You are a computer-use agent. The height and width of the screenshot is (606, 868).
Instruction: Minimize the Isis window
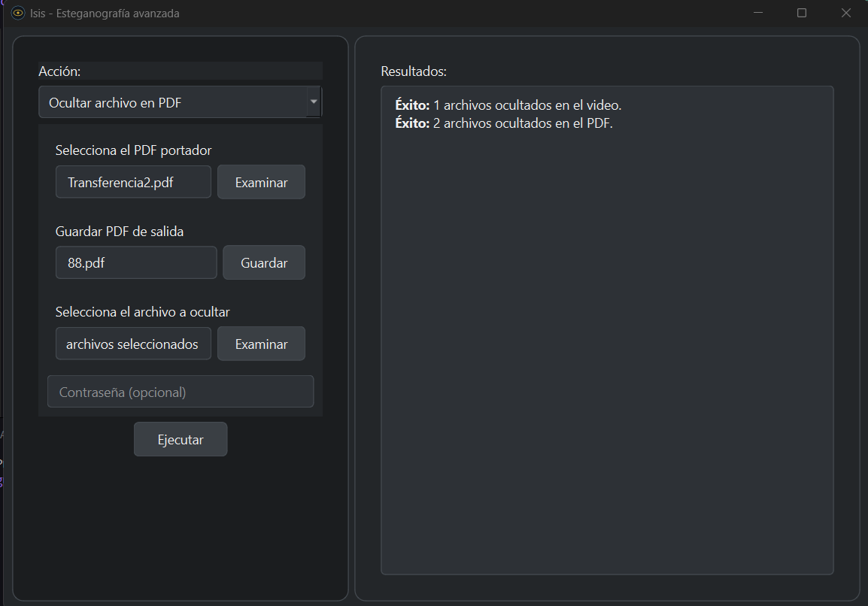[x=759, y=14]
